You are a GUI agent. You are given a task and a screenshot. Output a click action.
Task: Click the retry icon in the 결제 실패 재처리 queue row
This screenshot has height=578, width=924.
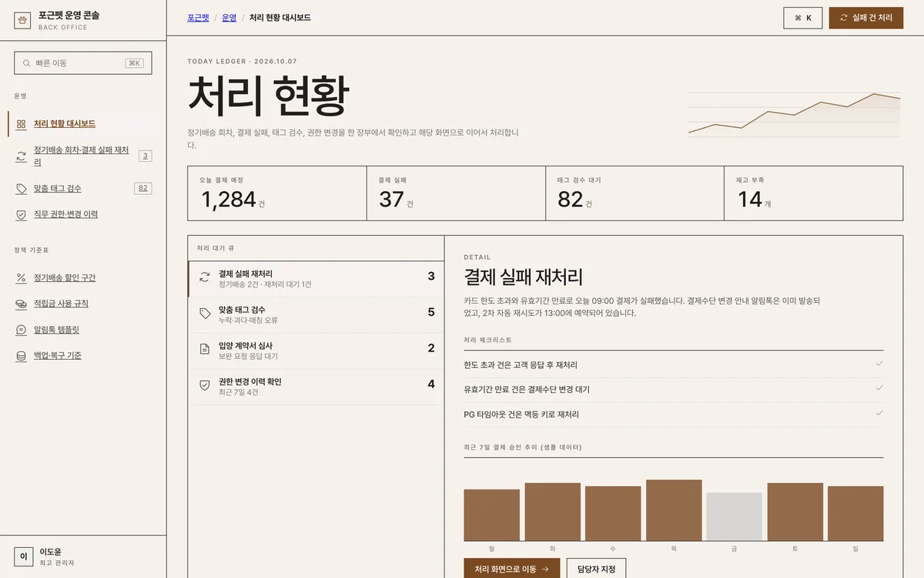point(205,278)
